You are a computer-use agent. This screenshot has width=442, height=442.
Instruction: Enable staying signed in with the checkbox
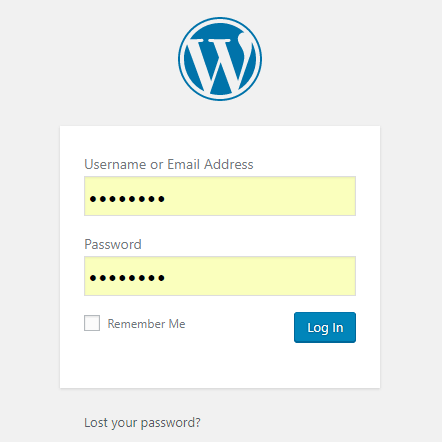[92, 323]
